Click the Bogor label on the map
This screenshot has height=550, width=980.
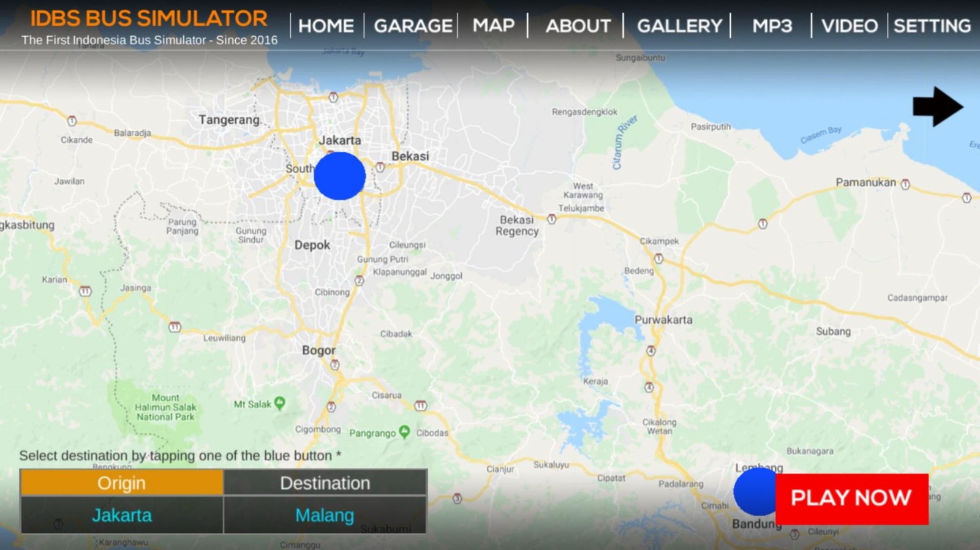(318, 350)
